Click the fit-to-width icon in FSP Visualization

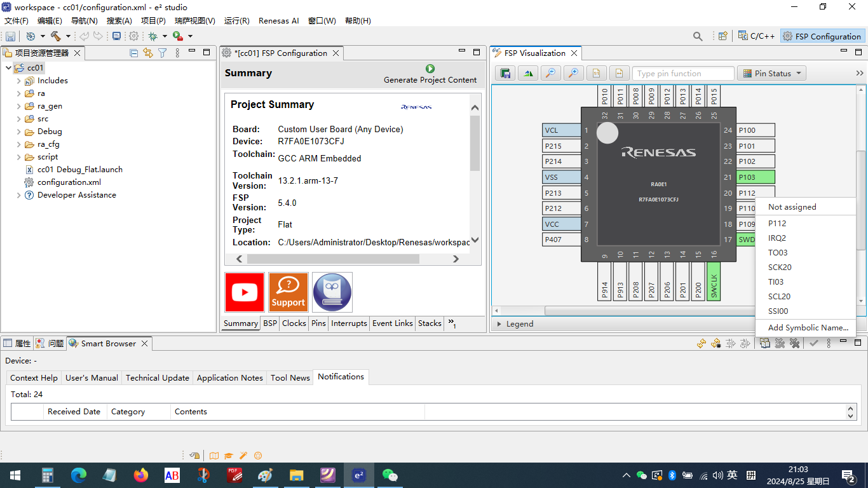pos(619,73)
